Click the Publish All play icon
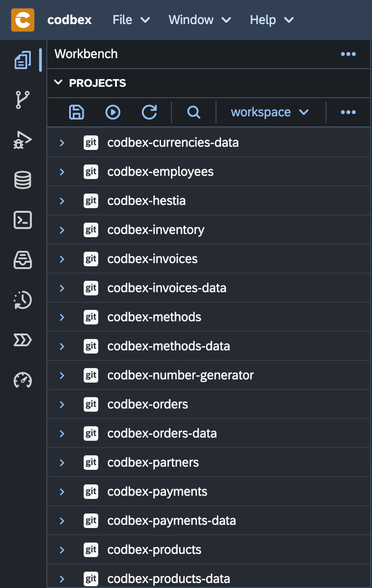The image size is (372, 588). (x=113, y=112)
